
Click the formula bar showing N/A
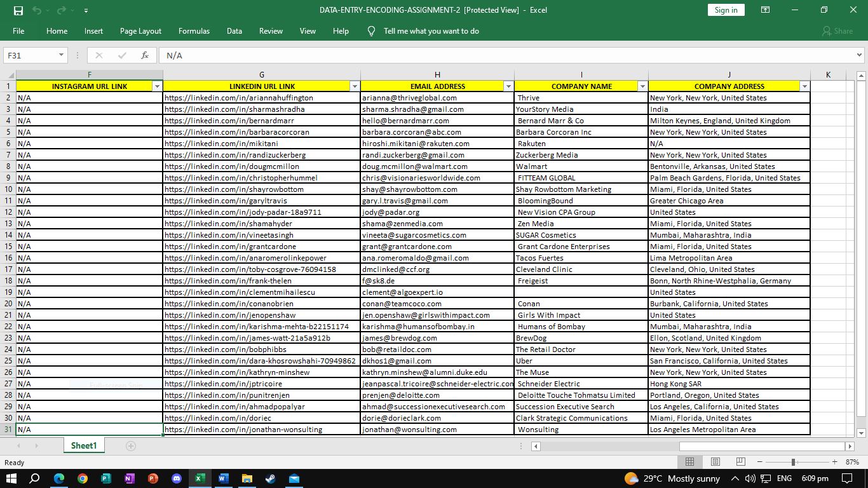tap(506, 55)
